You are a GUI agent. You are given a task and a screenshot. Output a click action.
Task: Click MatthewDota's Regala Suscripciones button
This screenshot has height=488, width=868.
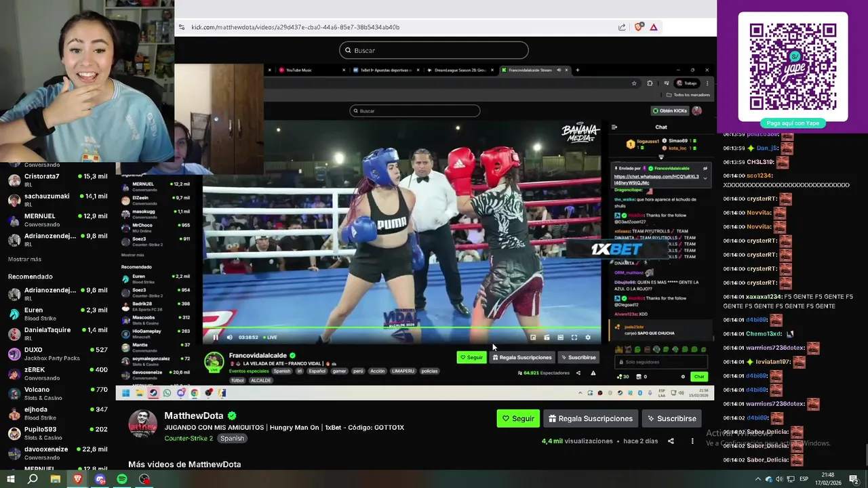pos(590,418)
